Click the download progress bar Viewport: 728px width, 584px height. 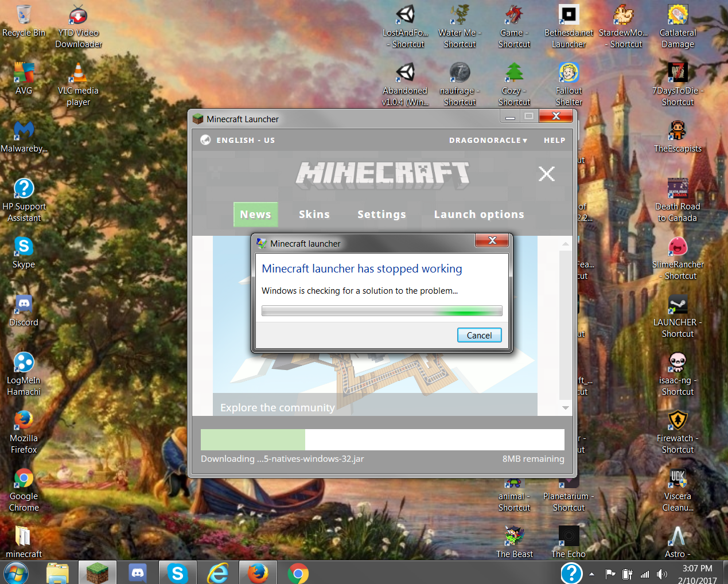pos(383,439)
